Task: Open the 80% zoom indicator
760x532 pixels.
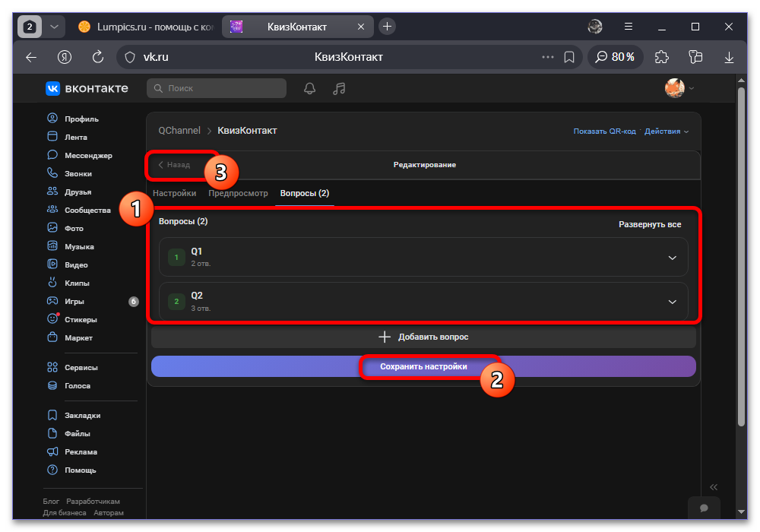Action: point(615,57)
